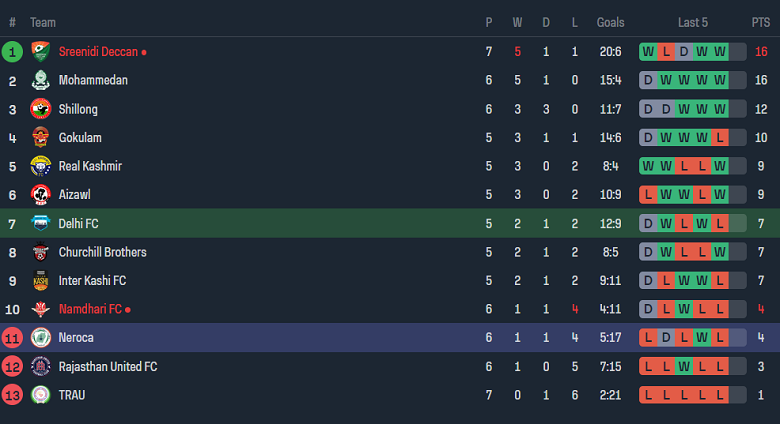Sort table by PTS column header

(x=761, y=22)
